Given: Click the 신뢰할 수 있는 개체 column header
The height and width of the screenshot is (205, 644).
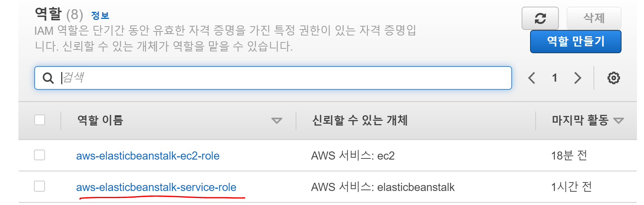Looking at the screenshot, I should tap(360, 120).
